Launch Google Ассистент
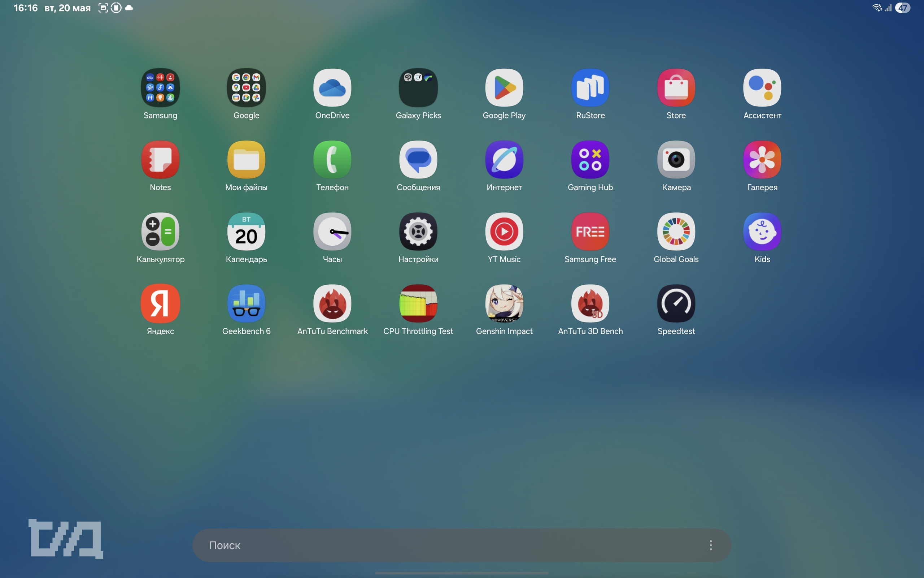 click(762, 88)
